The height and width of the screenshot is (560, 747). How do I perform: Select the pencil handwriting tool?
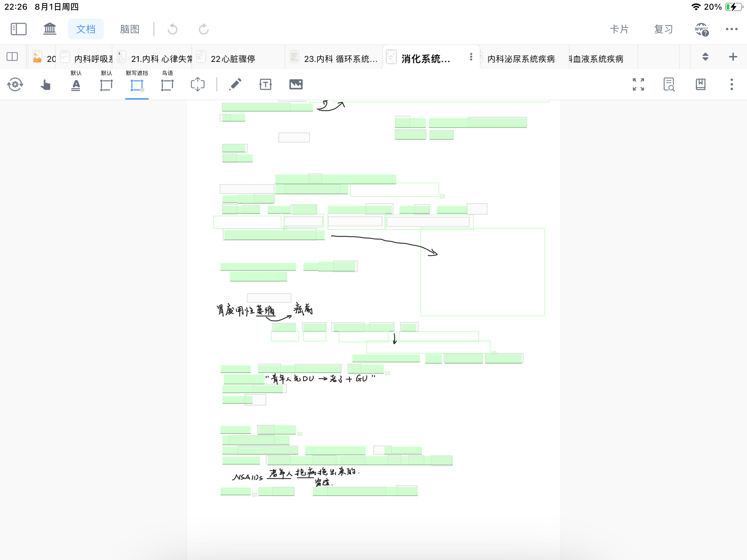pyautogui.click(x=235, y=84)
